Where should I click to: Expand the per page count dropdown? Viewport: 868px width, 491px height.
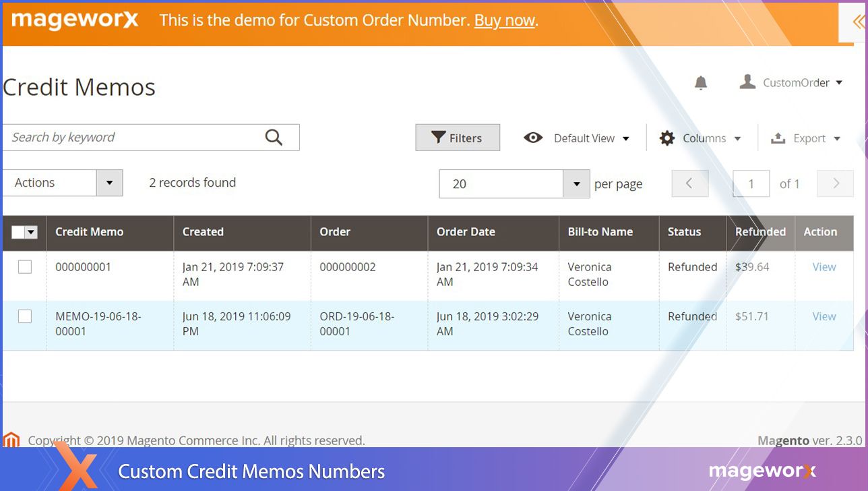(576, 184)
